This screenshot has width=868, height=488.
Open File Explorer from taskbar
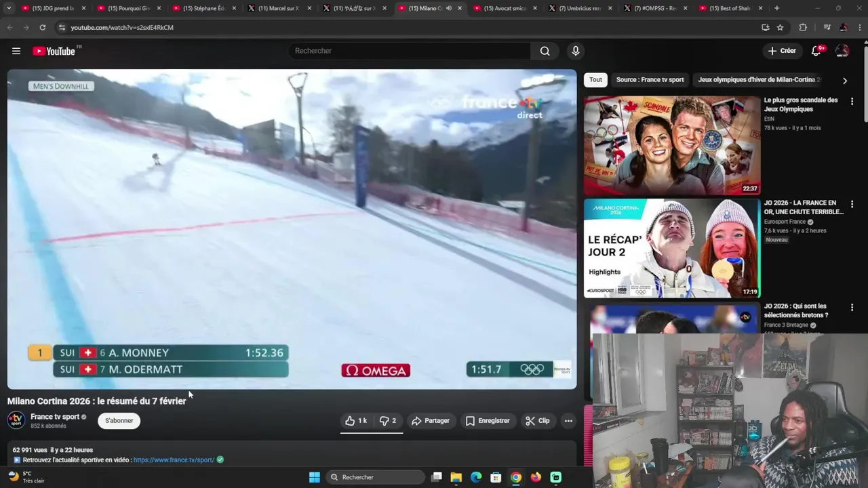(456, 477)
